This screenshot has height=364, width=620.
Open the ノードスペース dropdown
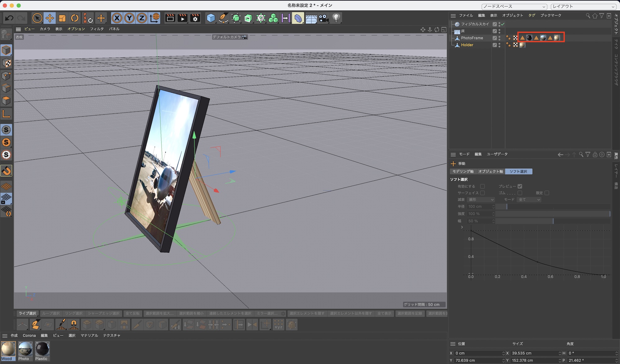tap(514, 7)
